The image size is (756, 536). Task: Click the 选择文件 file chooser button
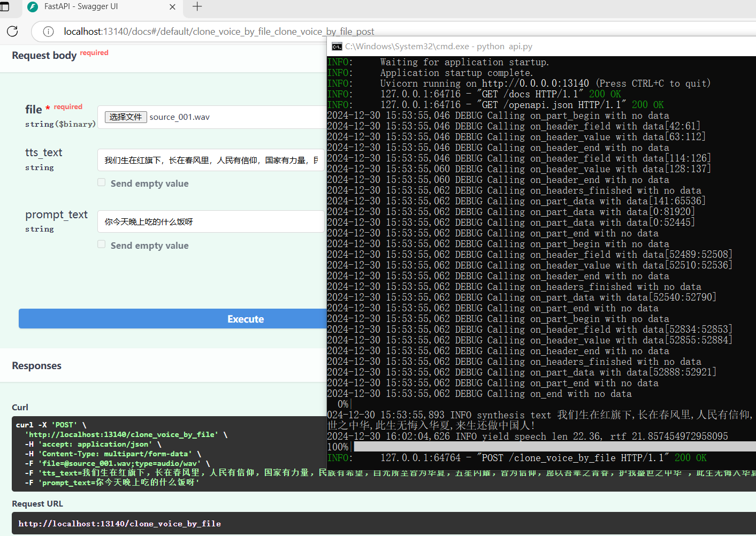[x=126, y=117]
